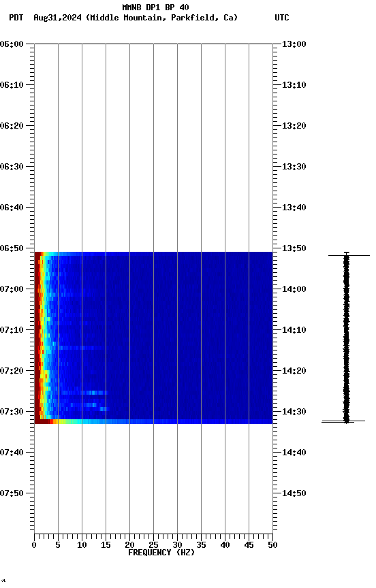The height and width of the screenshot is (588, 376).
Task: Click the "14:30" UTC time label
Action: [x=294, y=412]
